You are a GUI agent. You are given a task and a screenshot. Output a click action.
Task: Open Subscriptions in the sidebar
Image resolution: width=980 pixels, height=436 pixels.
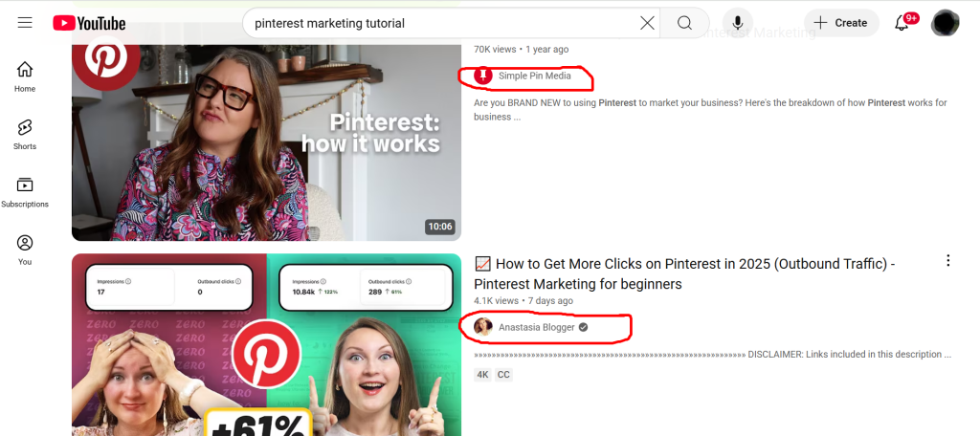[x=25, y=192]
